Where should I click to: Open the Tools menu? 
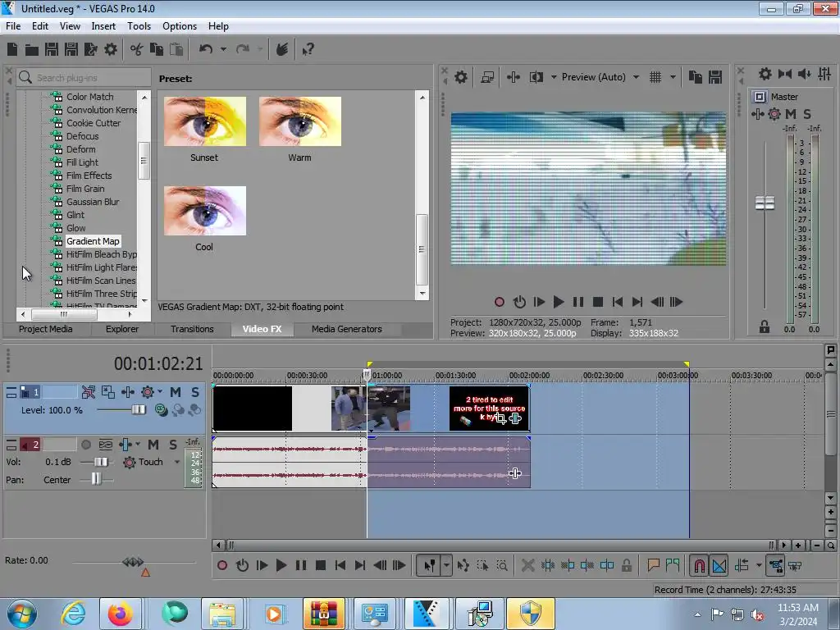(139, 25)
